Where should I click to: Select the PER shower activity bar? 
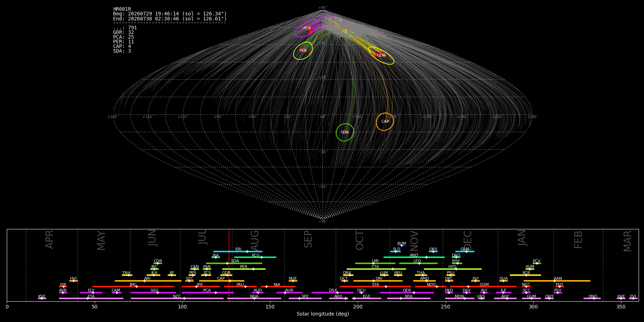pyautogui.click(x=244, y=269)
